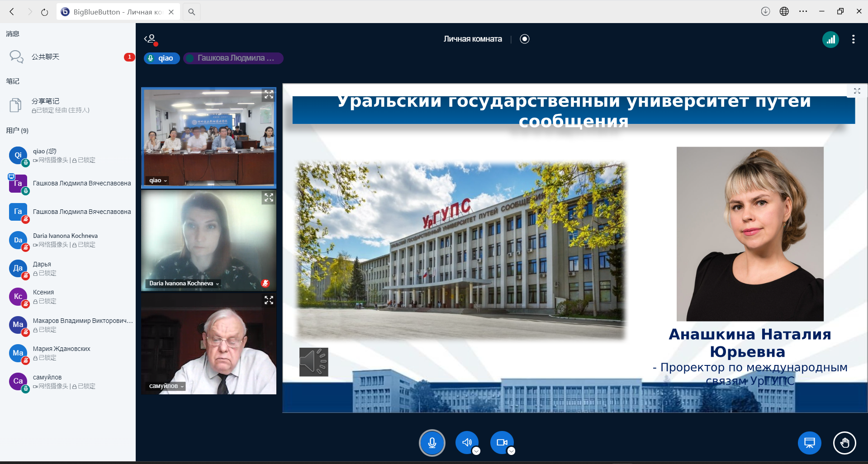Screen dimensions: 868x464
Task: Open audio device options dropdown
Action: click(476, 451)
